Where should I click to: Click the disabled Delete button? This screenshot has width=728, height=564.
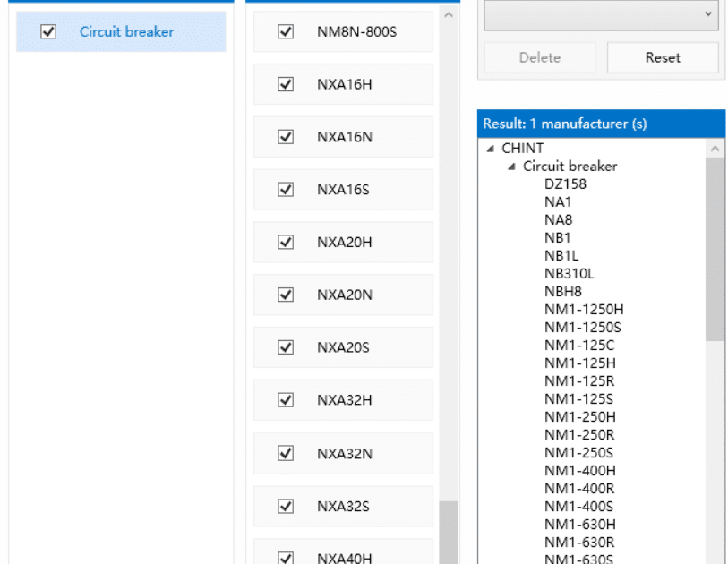(539, 57)
